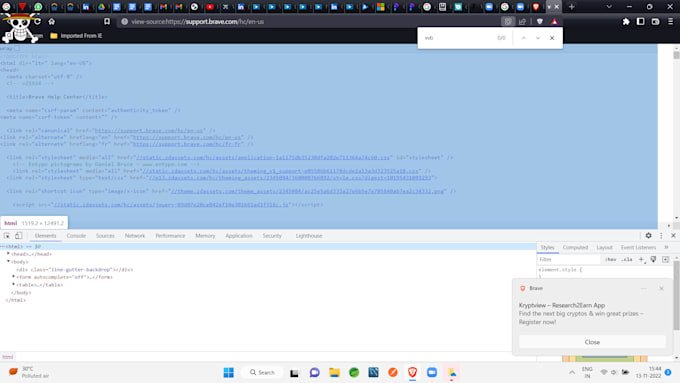Switch to the Network tab
The image size is (680, 383).
coord(135,236)
